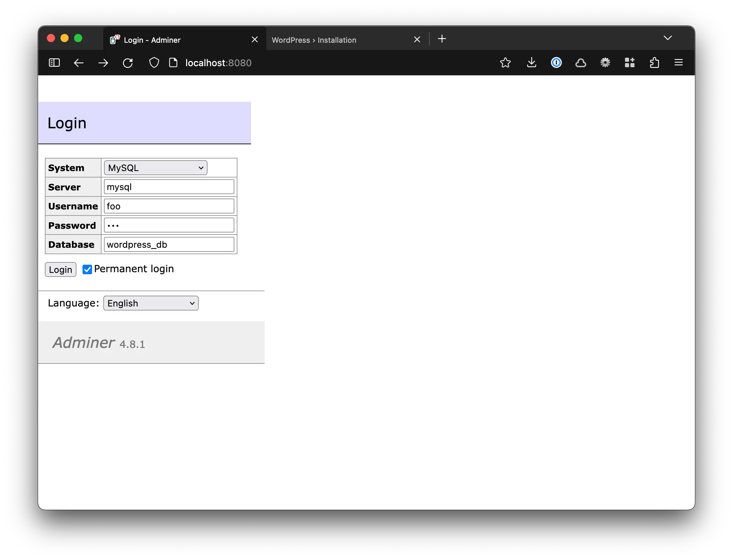The image size is (733, 560).
Task: Focus the Username field containing foo
Action: click(169, 206)
